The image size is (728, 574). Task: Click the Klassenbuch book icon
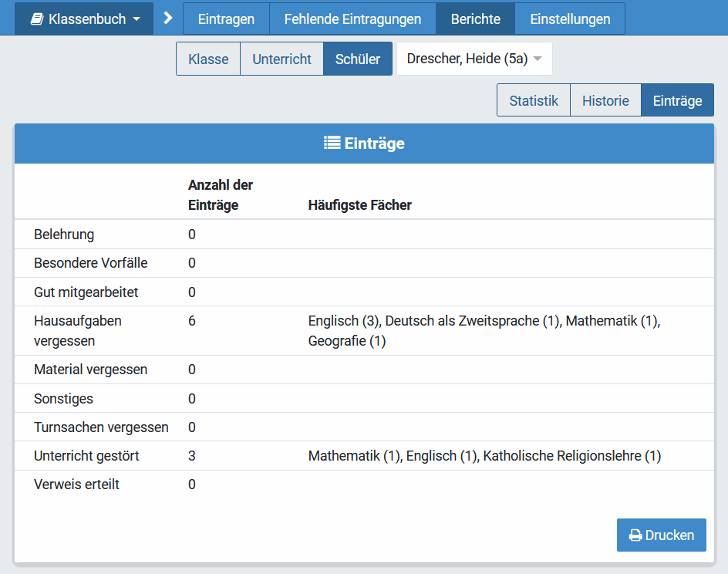pos(37,19)
